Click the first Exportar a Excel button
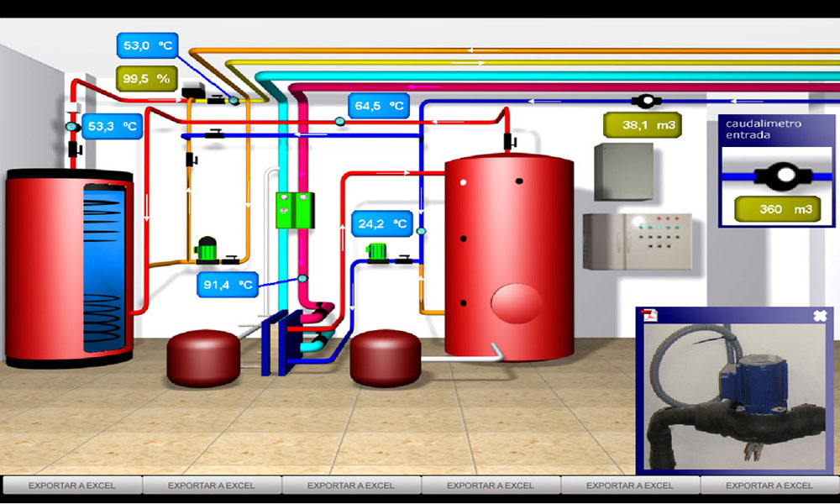Viewport: 840px width, 504px height. coord(72,486)
